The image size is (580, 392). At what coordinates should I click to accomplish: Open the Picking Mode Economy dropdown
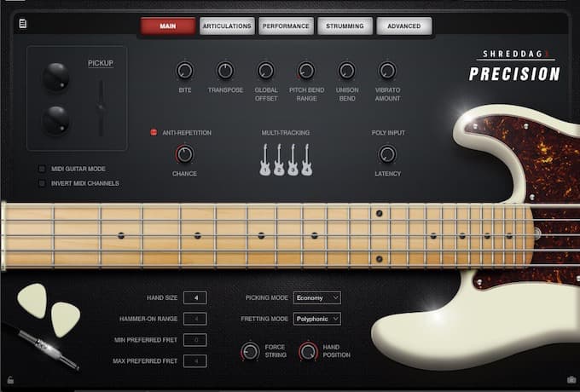click(x=317, y=297)
